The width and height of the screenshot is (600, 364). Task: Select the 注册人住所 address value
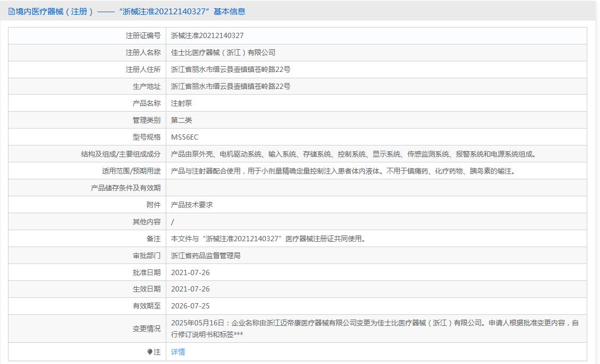tap(230, 69)
